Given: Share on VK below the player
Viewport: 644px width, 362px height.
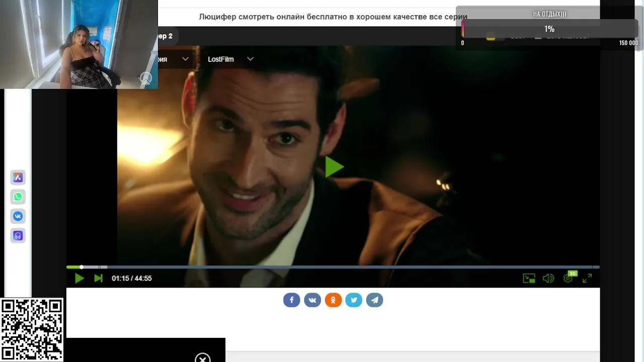Looking at the screenshot, I should pos(312,300).
